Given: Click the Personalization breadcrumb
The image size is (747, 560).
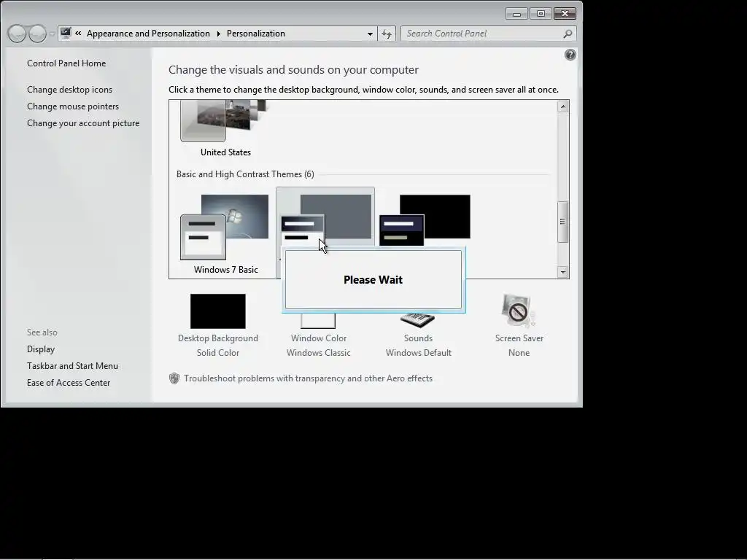Looking at the screenshot, I should coord(256,34).
